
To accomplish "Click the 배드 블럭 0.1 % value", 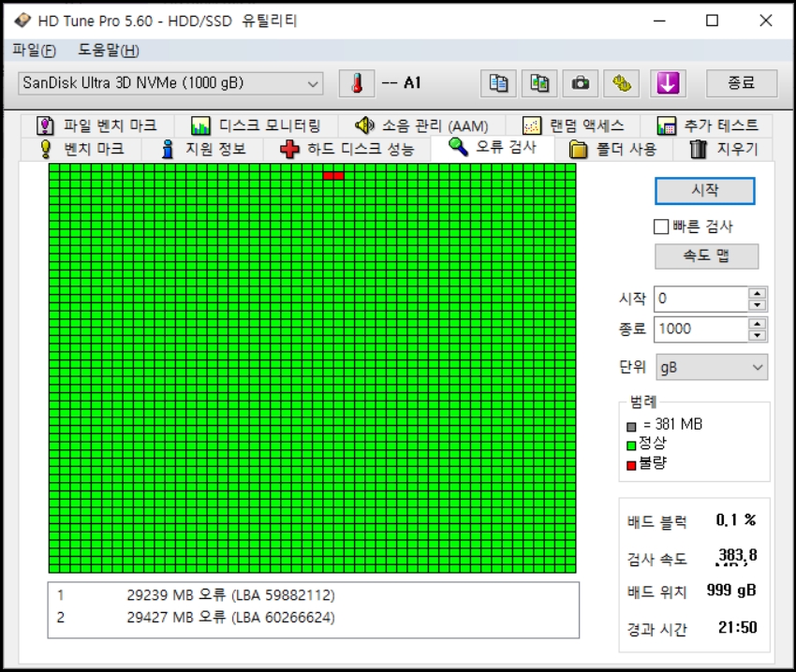I will pyautogui.click(x=735, y=520).
